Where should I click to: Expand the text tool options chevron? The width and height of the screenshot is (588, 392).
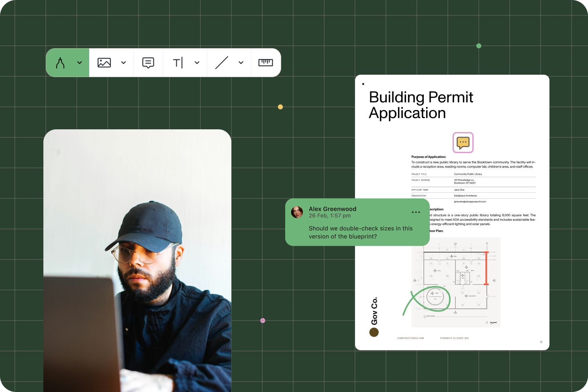click(197, 63)
